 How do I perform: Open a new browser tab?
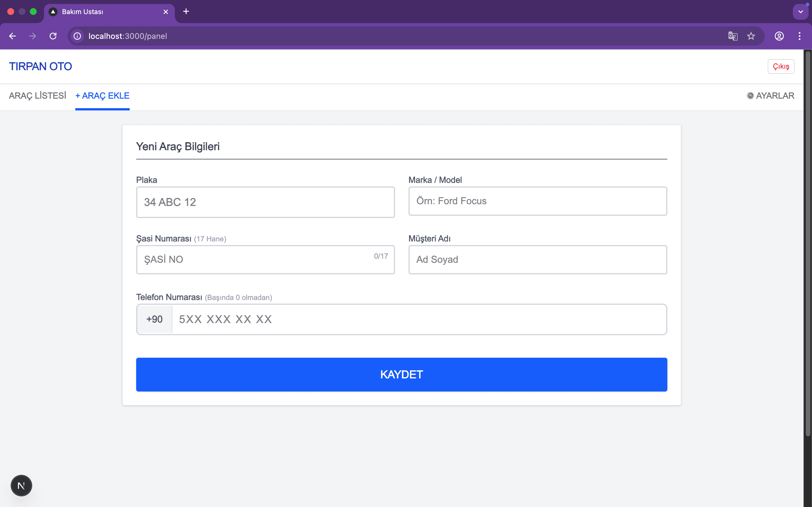186,11
